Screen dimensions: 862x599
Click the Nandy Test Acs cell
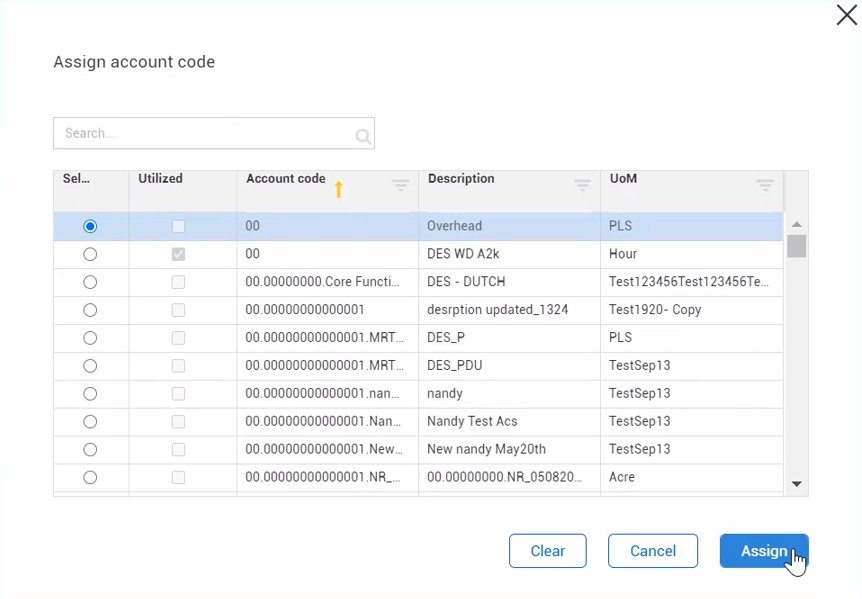(x=510, y=421)
